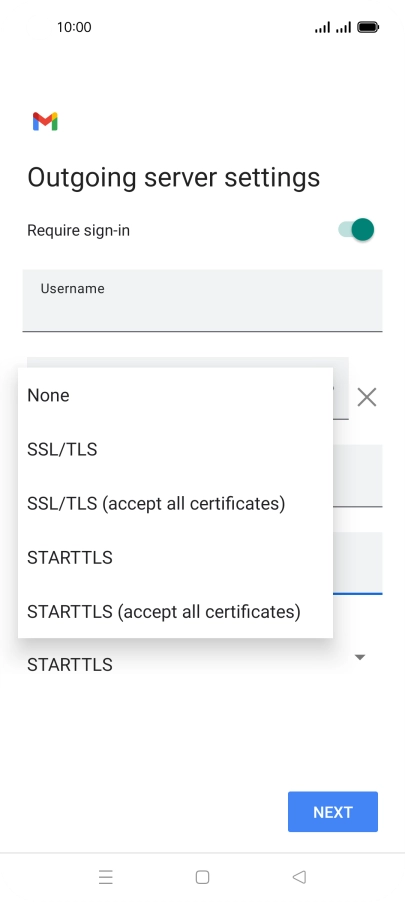Tap the Gmail logo icon
The width and height of the screenshot is (405, 902).
tap(45, 121)
